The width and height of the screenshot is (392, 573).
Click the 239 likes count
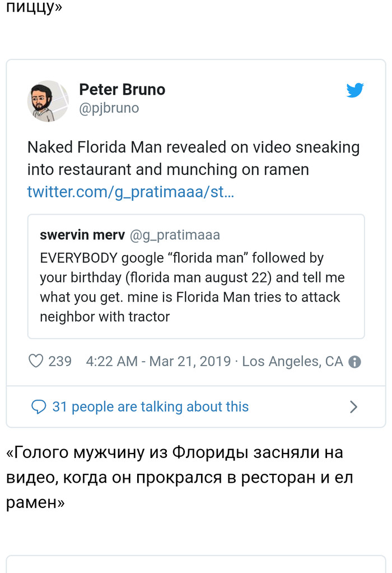point(60,361)
